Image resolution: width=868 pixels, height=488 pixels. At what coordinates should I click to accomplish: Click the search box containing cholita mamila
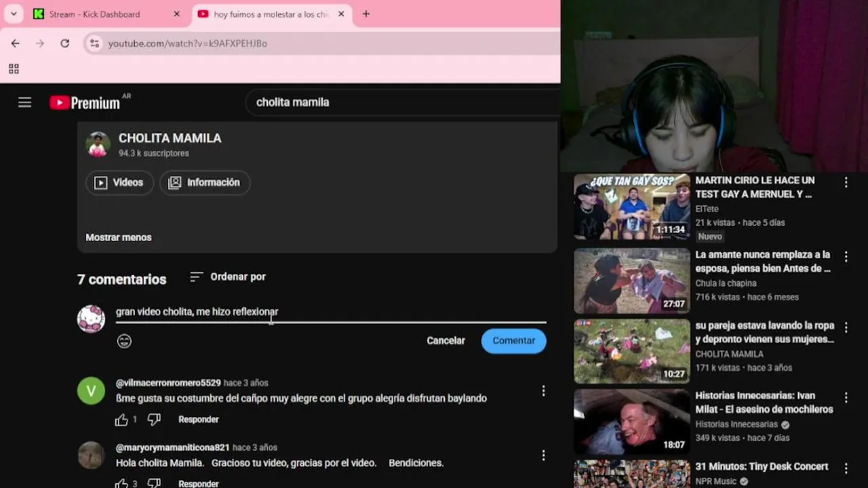[x=403, y=102]
